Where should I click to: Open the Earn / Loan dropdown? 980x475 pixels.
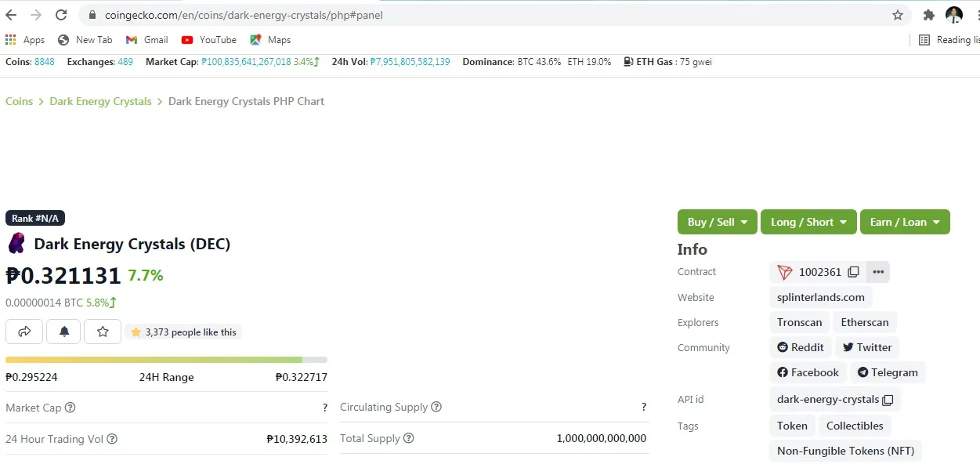click(905, 222)
